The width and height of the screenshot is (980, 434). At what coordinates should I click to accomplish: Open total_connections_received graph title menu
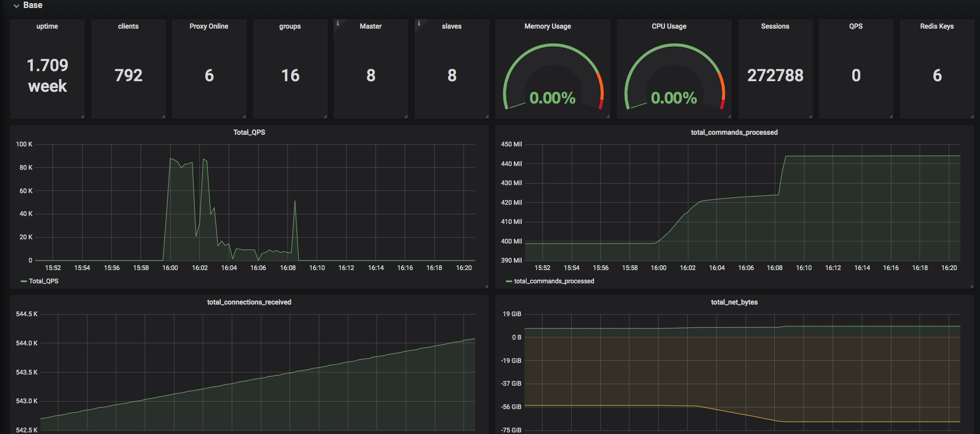pyautogui.click(x=249, y=302)
